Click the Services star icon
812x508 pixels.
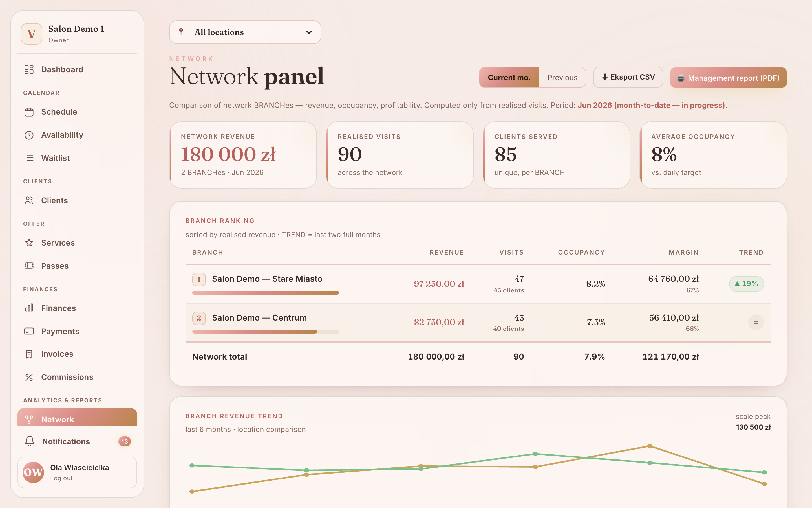click(x=29, y=243)
